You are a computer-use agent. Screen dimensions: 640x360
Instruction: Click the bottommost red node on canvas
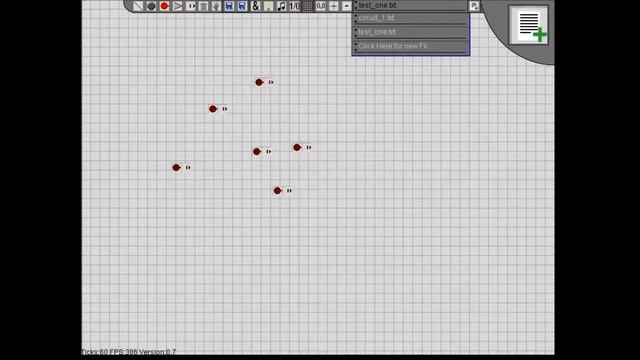point(278,191)
